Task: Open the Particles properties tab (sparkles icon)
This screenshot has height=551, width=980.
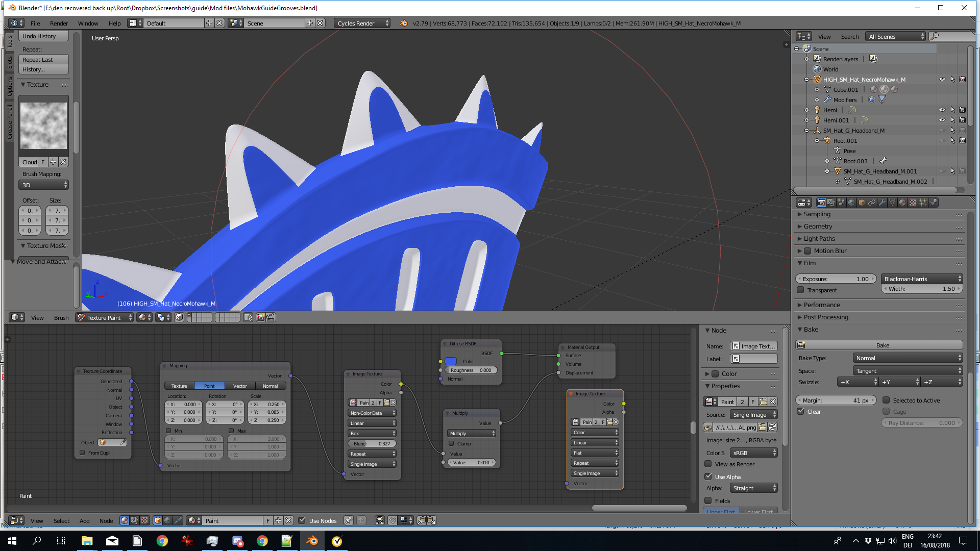Action: (923, 203)
